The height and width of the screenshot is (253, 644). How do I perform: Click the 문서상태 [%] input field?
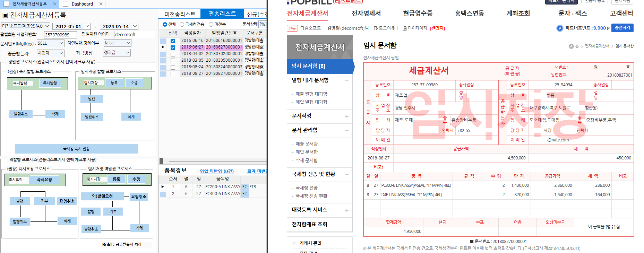263,24
